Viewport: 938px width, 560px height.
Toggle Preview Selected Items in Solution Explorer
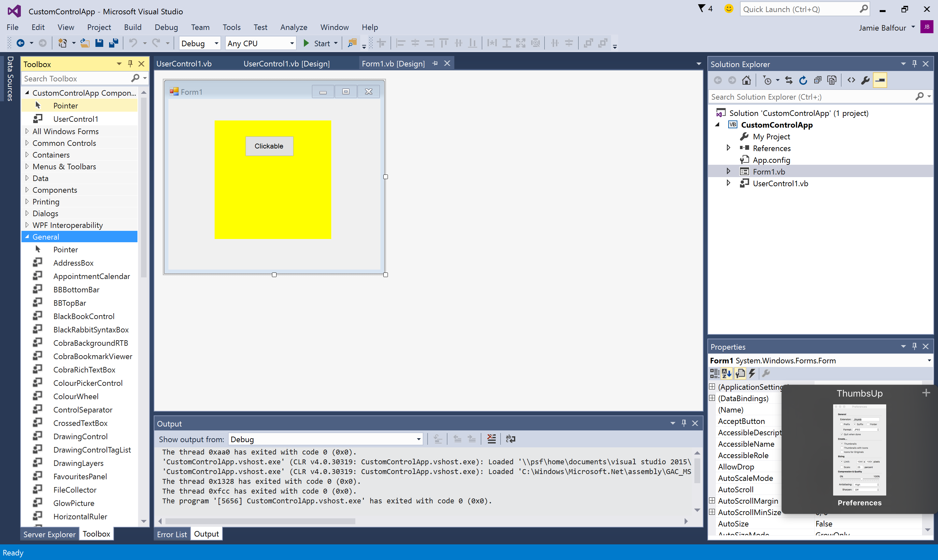[x=880, y=80]
